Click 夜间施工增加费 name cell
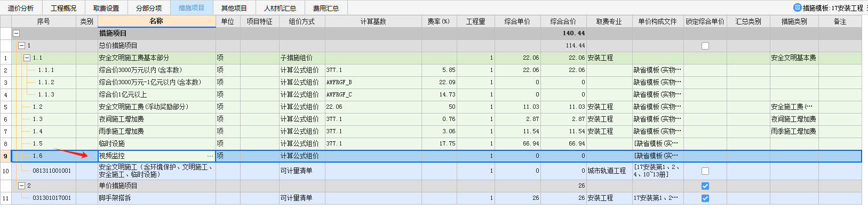 (157, 119)
